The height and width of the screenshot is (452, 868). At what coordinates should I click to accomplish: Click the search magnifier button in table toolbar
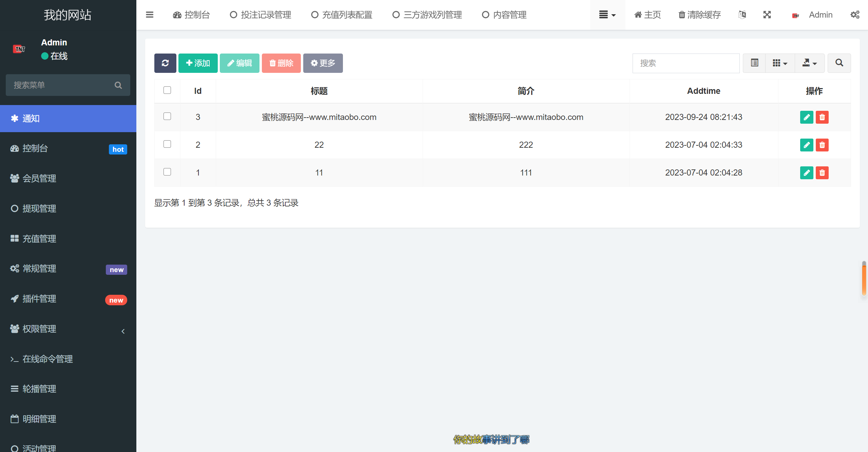pos(839,63)
